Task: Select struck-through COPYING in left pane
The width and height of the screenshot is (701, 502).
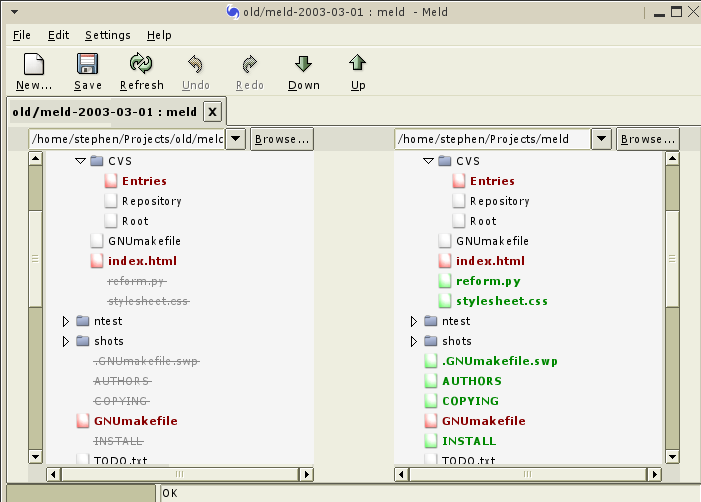Action: point(122,401)
